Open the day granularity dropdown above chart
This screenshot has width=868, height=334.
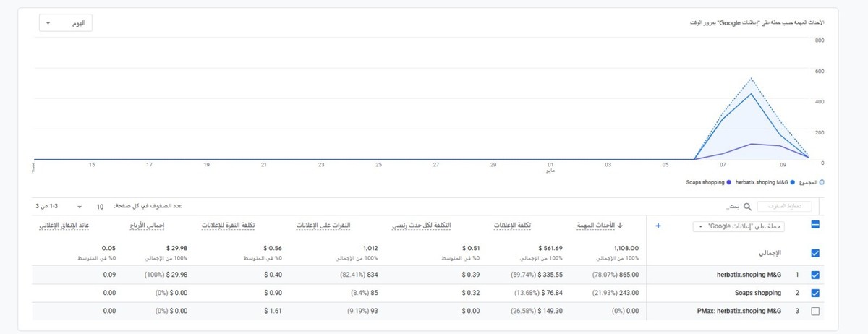(x=66, y=23)
